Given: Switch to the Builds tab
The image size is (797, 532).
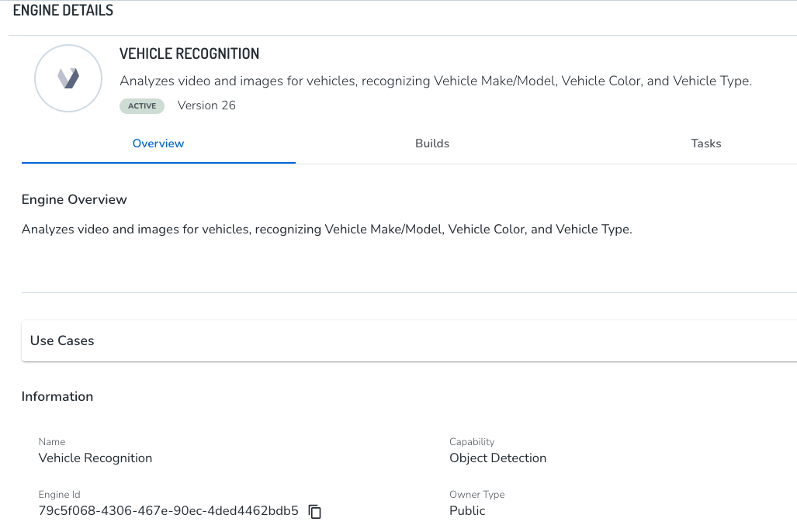Looking at the screenshot, I should pyautogui.click(x=432, y=143).
